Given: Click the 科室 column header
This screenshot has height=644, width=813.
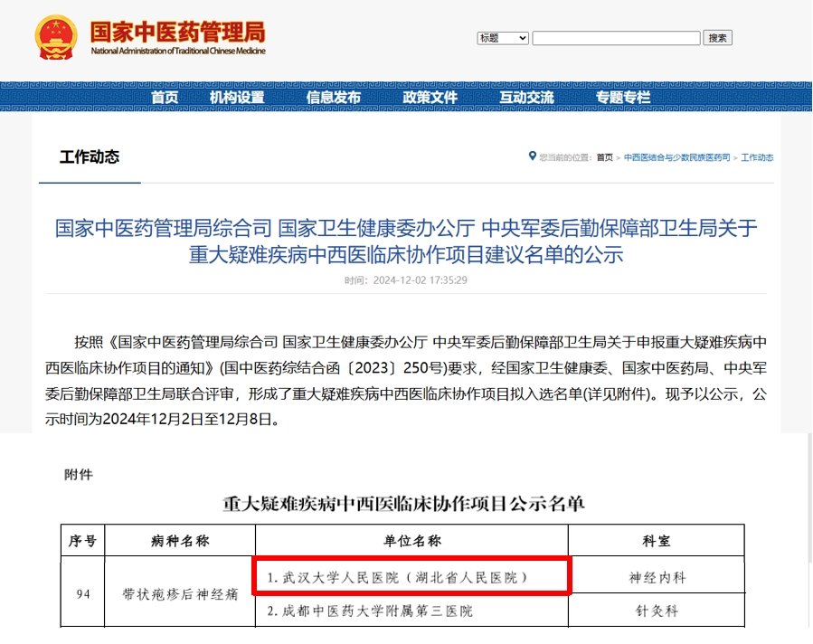Looking at the screenshot, I should point(657,541).
